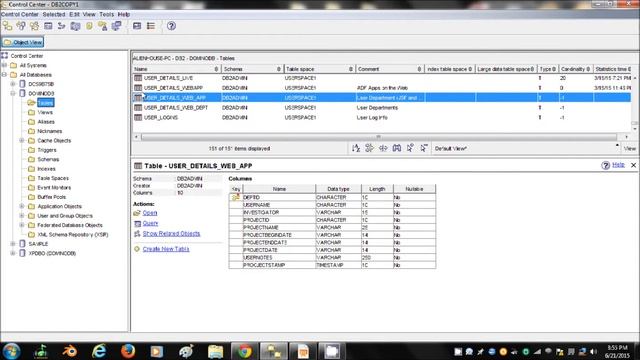Expand the Application Objects folder
Viewport: 640px width, 360px height.
tap(22, 206)
